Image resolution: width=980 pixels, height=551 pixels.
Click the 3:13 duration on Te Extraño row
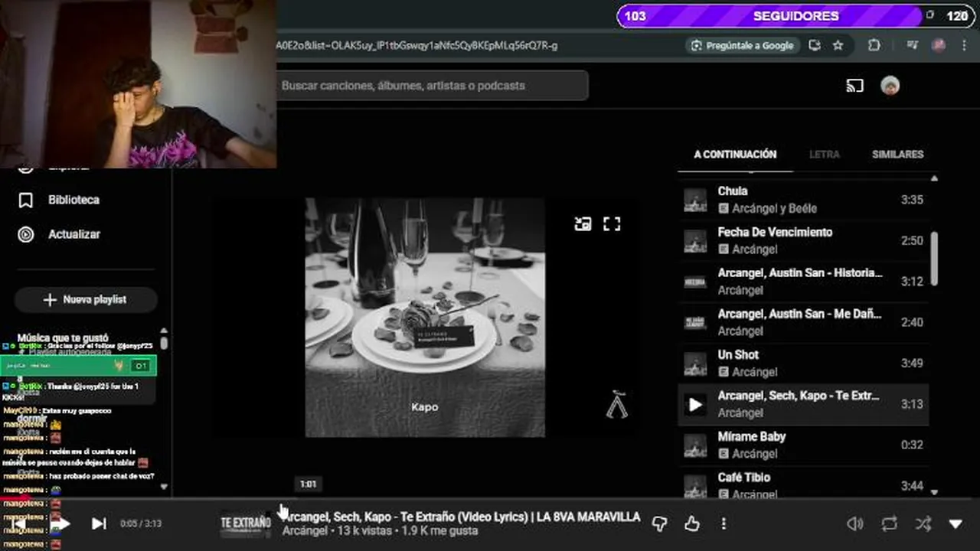click(911, 404)
